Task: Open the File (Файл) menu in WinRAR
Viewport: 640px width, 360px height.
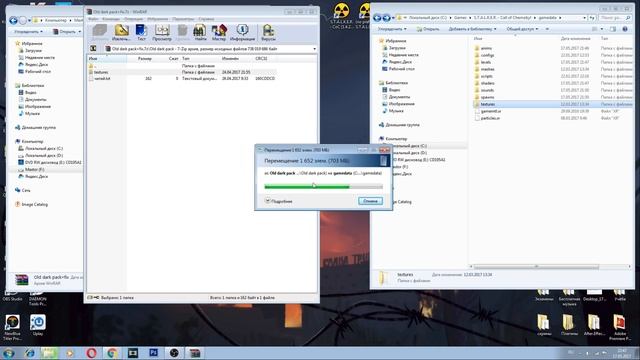Action: 93,19
